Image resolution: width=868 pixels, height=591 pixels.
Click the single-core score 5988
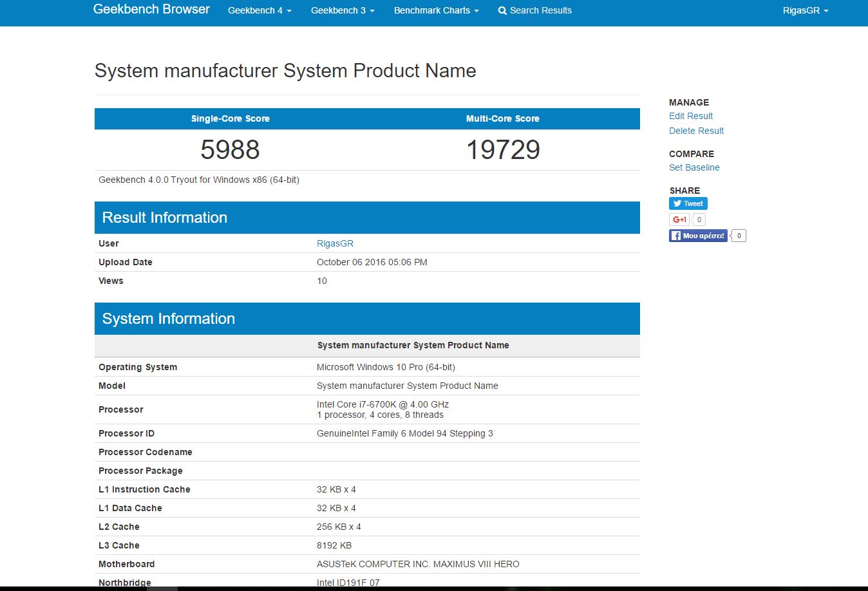[230, 149]
